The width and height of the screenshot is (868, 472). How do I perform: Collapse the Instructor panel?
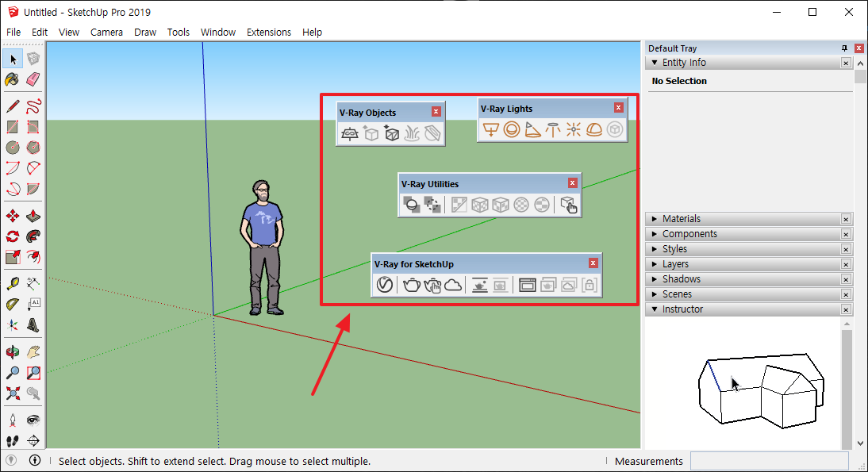click(655, 309)
